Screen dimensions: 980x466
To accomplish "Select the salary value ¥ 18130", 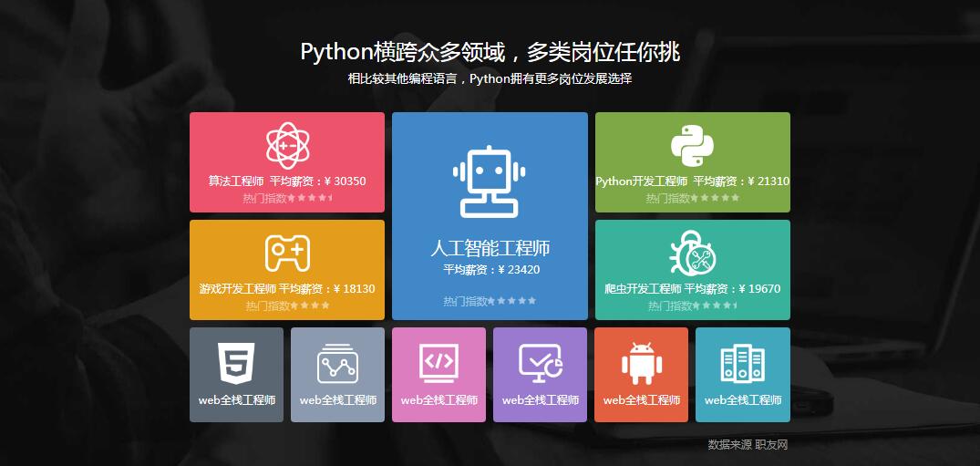I will (x=355, y=289).
